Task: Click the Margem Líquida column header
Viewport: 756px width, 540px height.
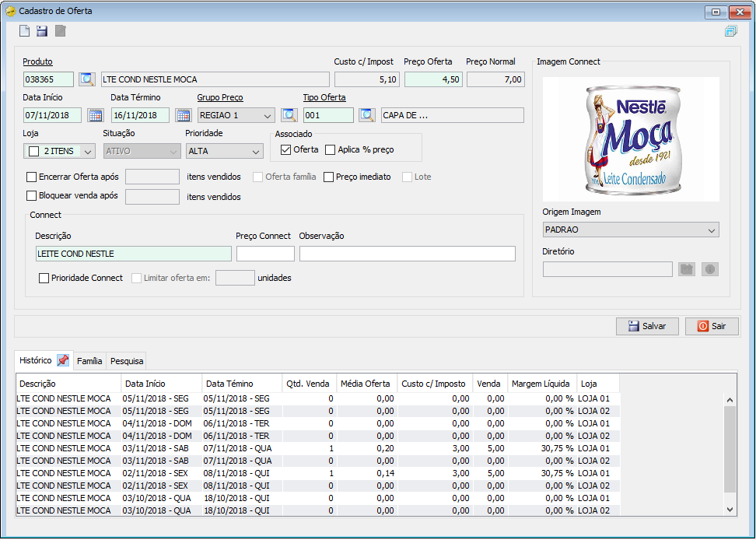Action: pos(542,384)
